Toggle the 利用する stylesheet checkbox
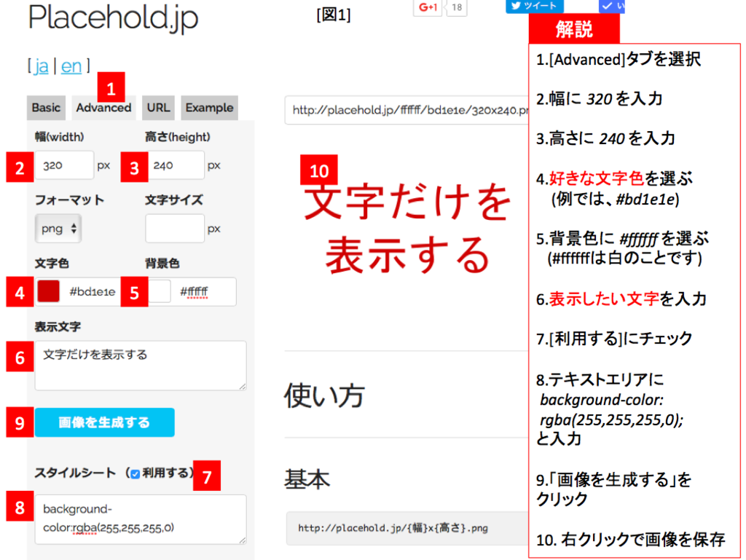 coord(135,473)
